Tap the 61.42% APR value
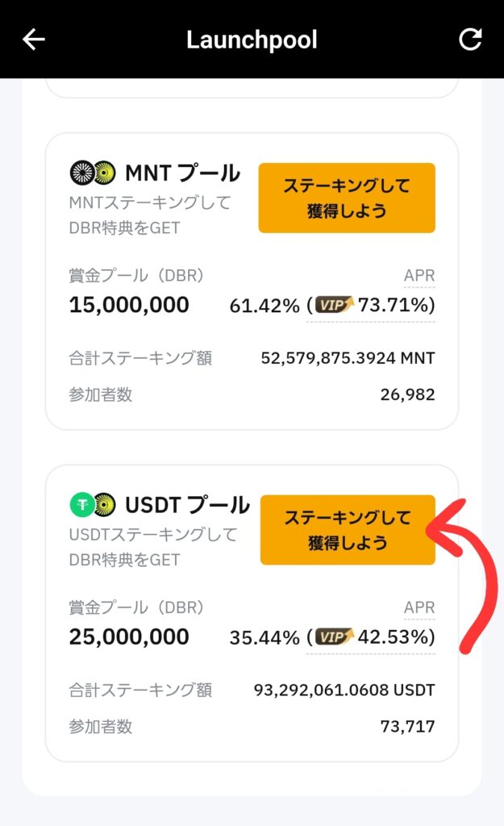The width and height of the screenshot is (504, 826). tap(264, 305)
